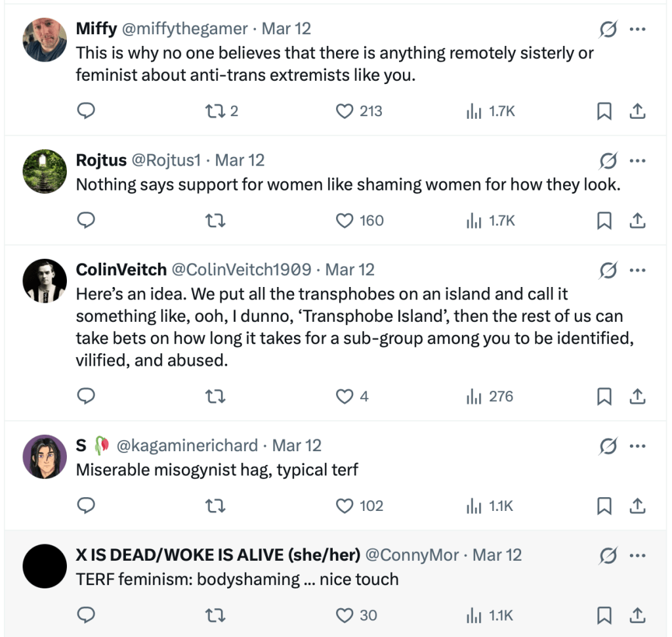Reply to Miffy's tweet

pos(87,112)
